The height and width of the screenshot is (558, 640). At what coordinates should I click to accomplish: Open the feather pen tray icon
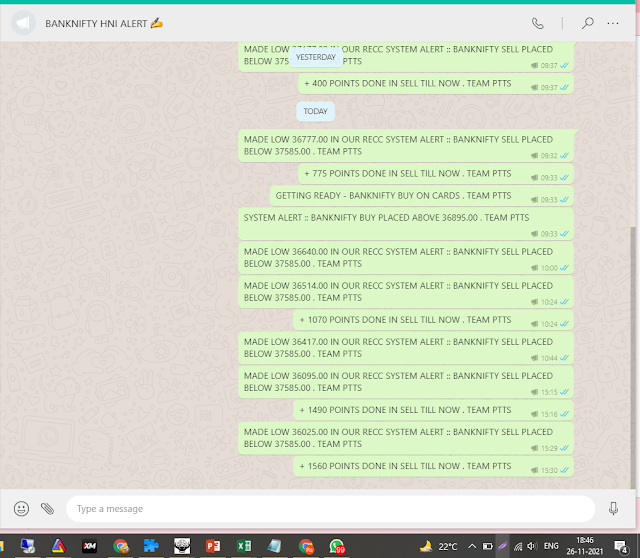point(502,546)
